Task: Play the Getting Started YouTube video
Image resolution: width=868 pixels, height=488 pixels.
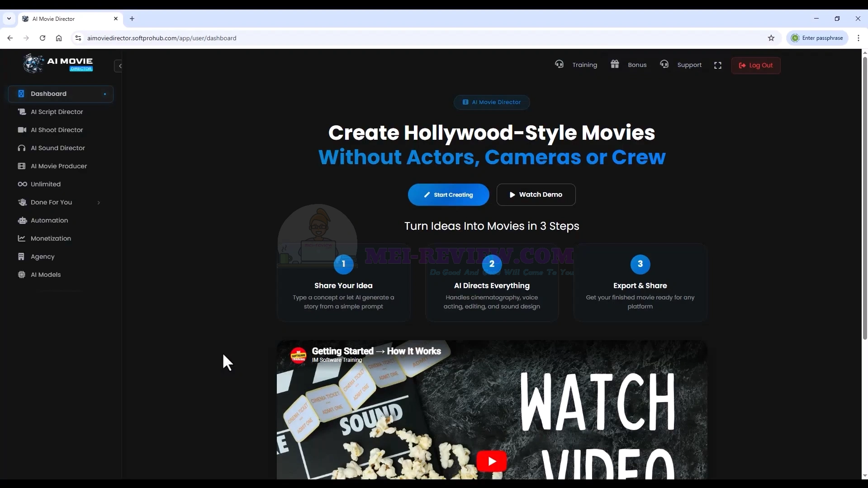Action: 491,461
